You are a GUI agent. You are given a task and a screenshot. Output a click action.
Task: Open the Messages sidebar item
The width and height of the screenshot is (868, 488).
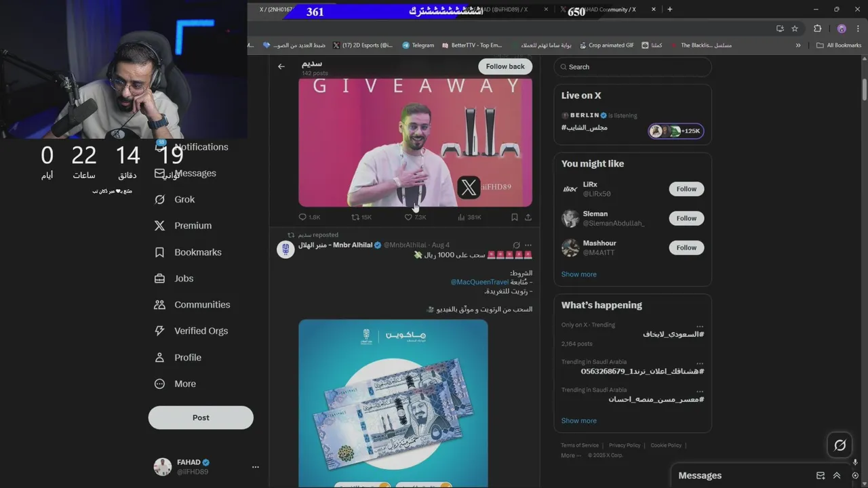coord(185,174)
